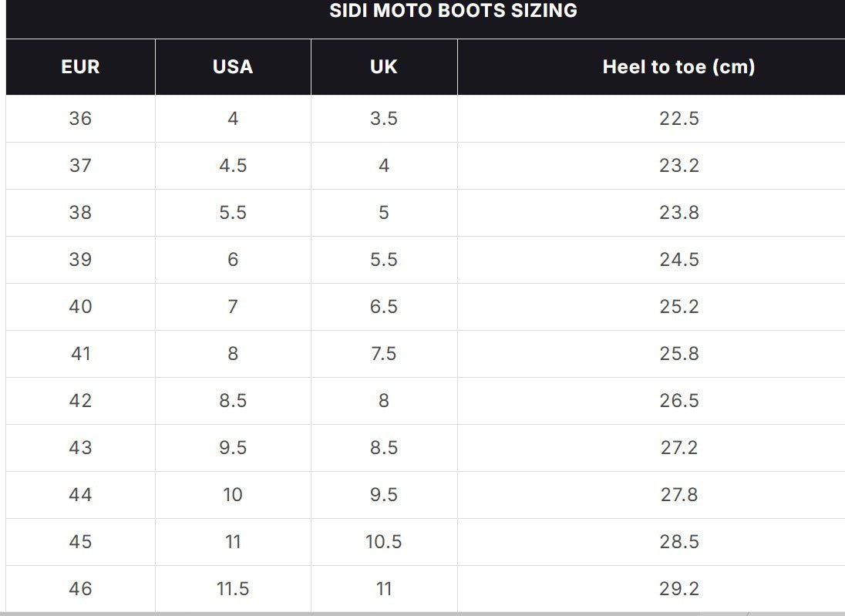Click the SIDI MOTO BOOTS SIZING title
The width and height of the screenshot is (845, 616).
pos(453,11)
